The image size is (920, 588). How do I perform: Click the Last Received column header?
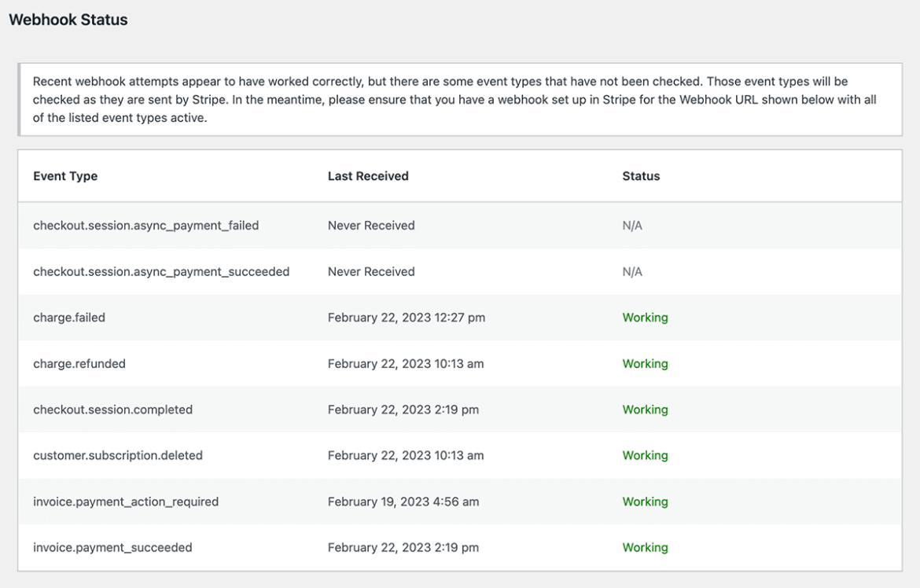(x=368, y=175)
